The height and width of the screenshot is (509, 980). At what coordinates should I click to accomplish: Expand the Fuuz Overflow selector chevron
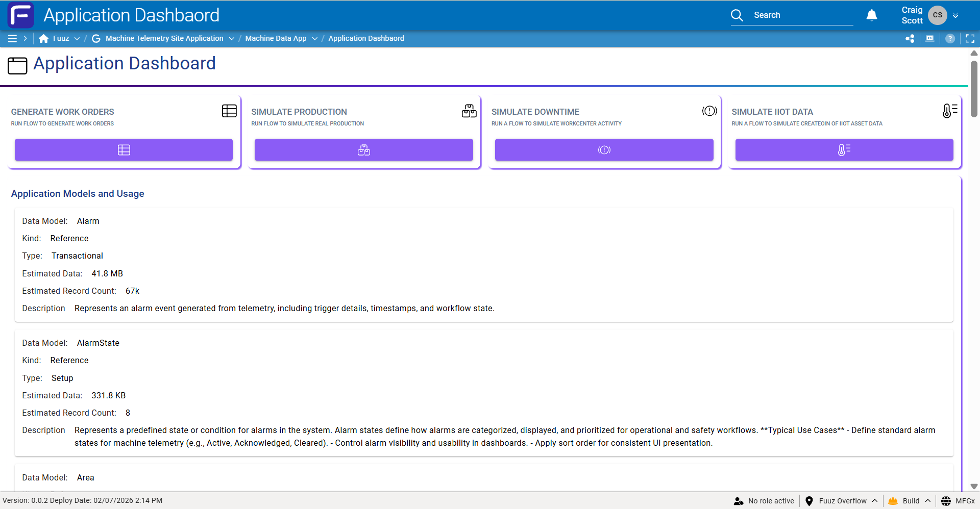point(875,501)
